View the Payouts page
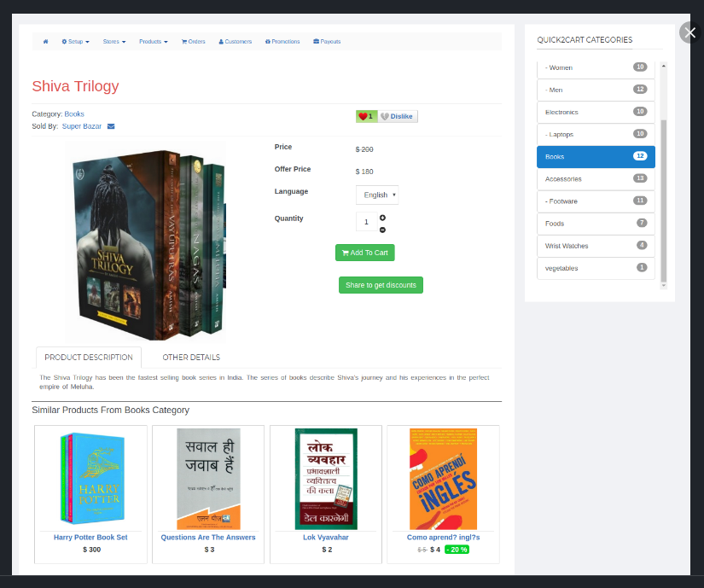The width and height of the screenshot is (704, 588). coord(327,42)
